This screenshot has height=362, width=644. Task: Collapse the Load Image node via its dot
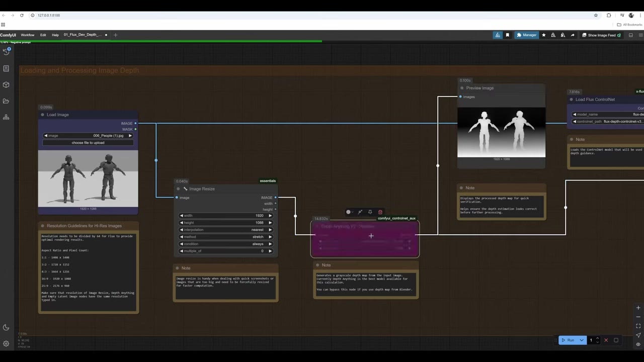(42, 115)
